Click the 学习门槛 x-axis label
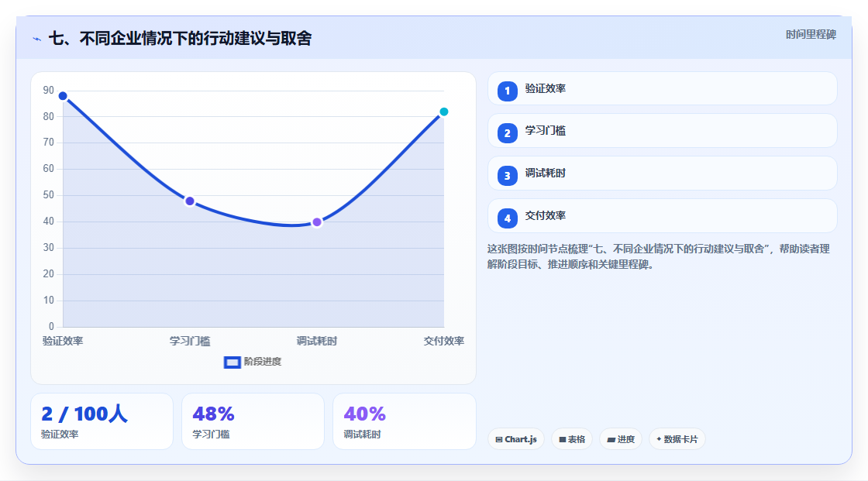The image size is (868, 481). click(x=190, y=341)
